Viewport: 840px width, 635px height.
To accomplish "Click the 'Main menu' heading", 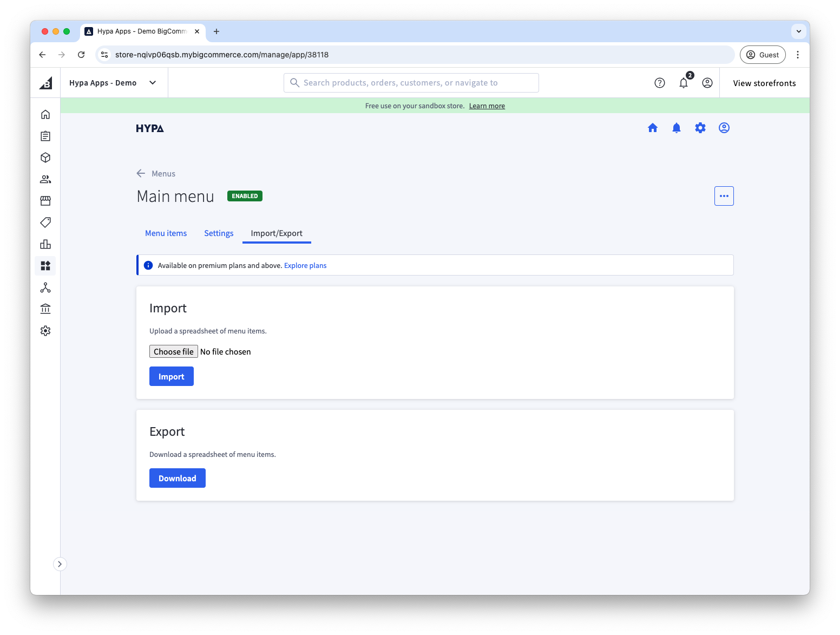I will [175, 196].
